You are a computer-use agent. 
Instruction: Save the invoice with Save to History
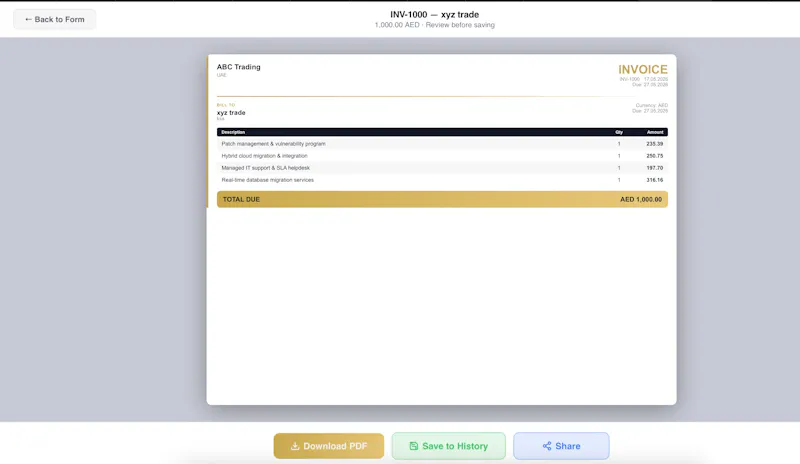(x=448, y=446)
